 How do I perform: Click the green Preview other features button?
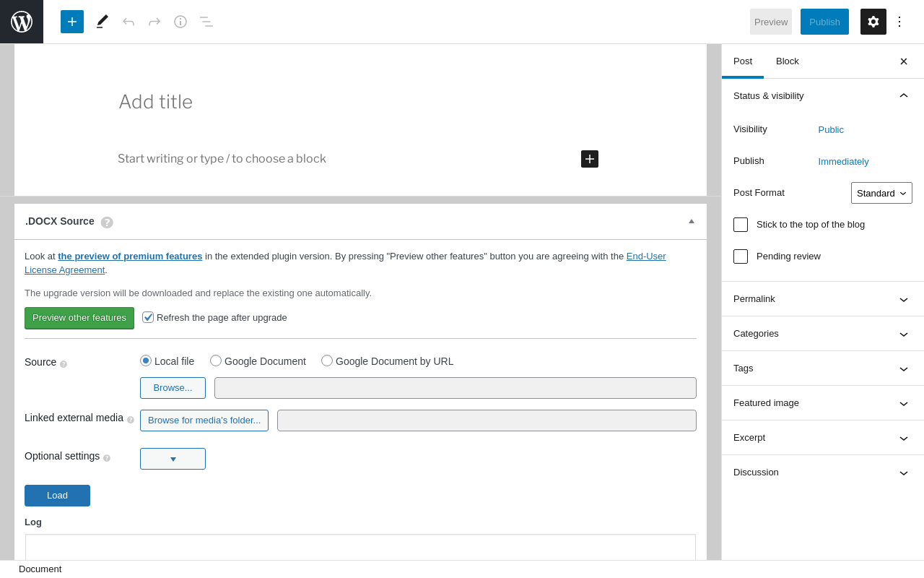coord(79,318)
